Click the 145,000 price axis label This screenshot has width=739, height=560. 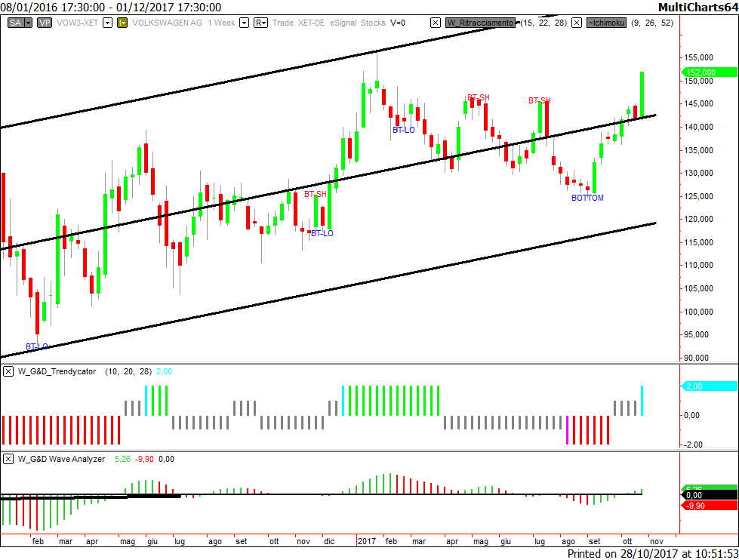(698, 103)
